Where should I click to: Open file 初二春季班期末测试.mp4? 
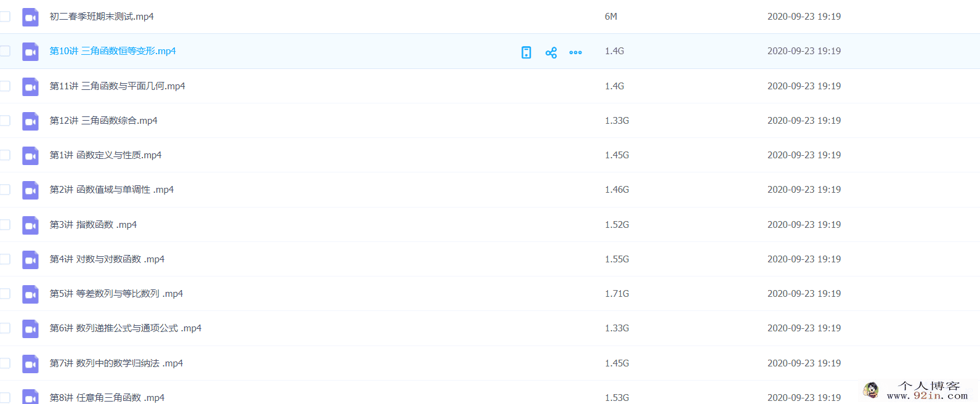(102, 17)
